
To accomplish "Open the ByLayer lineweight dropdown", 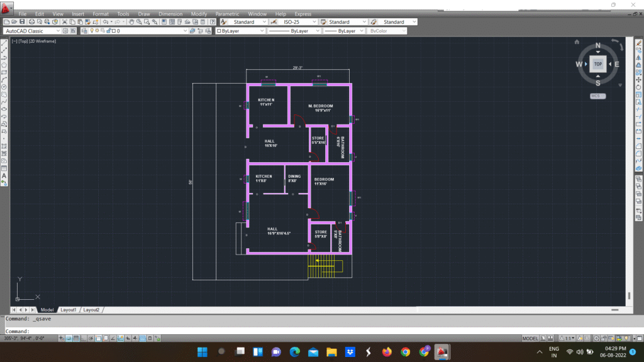I will point(344,31).
